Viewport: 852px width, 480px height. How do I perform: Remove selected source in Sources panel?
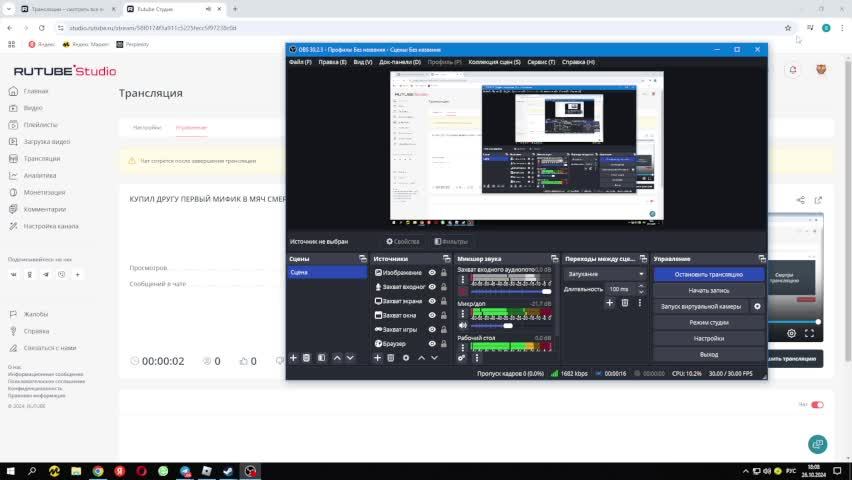(x=391, y=358)
